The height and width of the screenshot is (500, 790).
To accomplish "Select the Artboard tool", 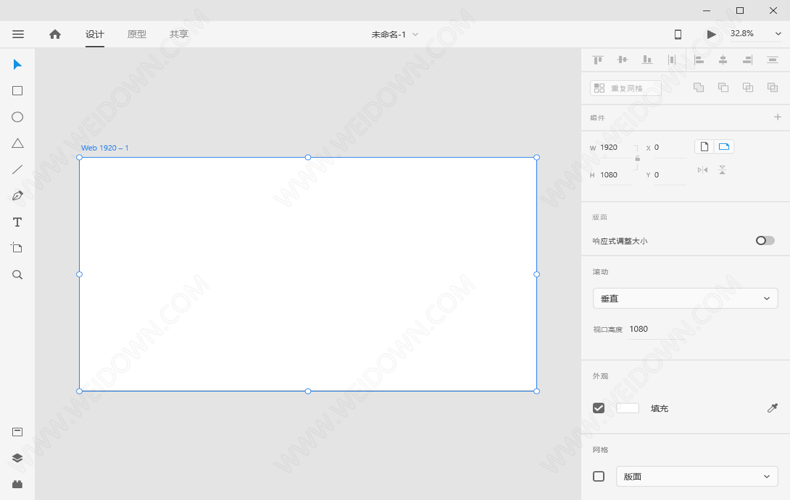I will (x=17, y=247).
